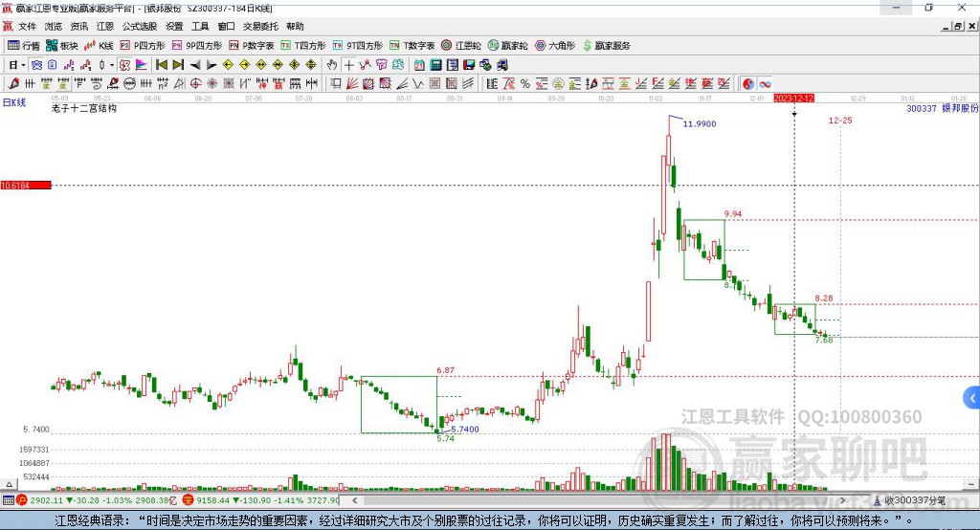Click the blue side panel expand arrow
Viewport: 980px width, 530px height.
[972, 398]
